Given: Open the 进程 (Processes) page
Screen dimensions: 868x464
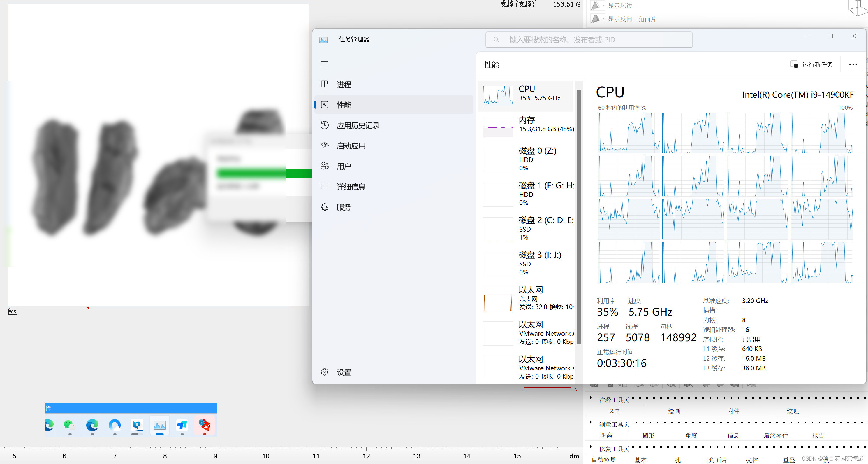Looking at the screenshot, I should pyautogui.click(x=344, y=85).
